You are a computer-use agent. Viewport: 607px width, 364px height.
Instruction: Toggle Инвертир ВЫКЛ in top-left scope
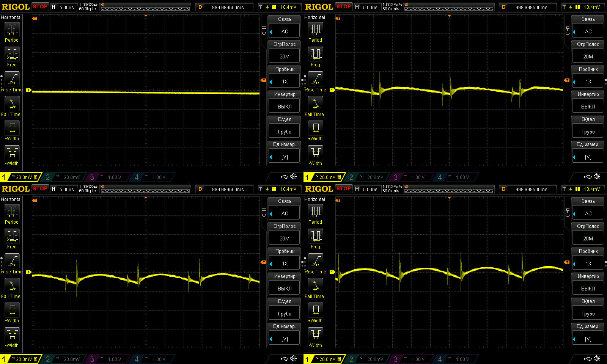(285, 107)
